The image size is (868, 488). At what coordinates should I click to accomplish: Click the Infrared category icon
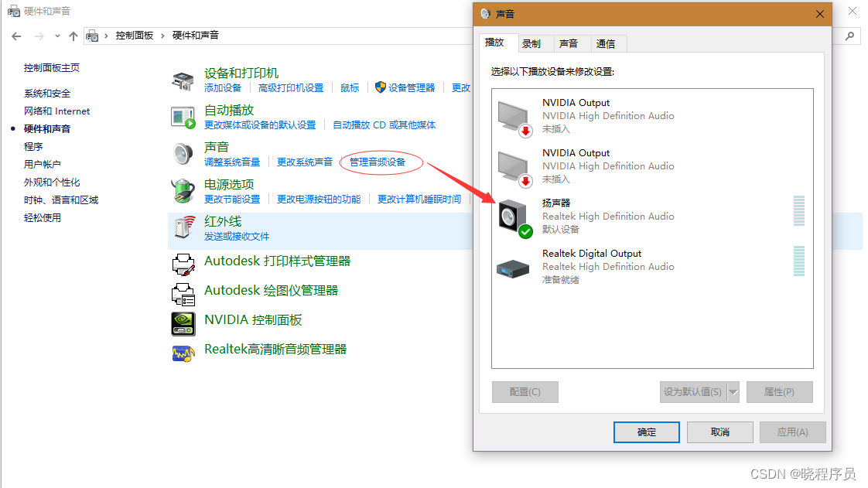click(184, 227)
